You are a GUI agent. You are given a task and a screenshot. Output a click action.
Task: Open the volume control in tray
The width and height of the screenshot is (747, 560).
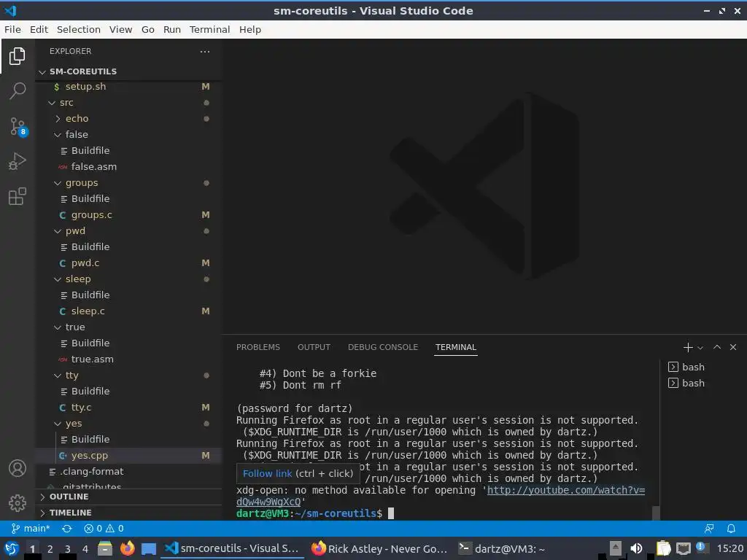636,548
